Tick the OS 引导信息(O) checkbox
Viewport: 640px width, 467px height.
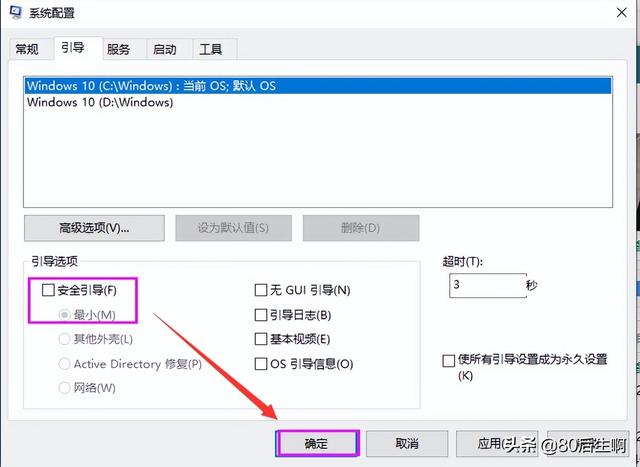coord(261,364)
